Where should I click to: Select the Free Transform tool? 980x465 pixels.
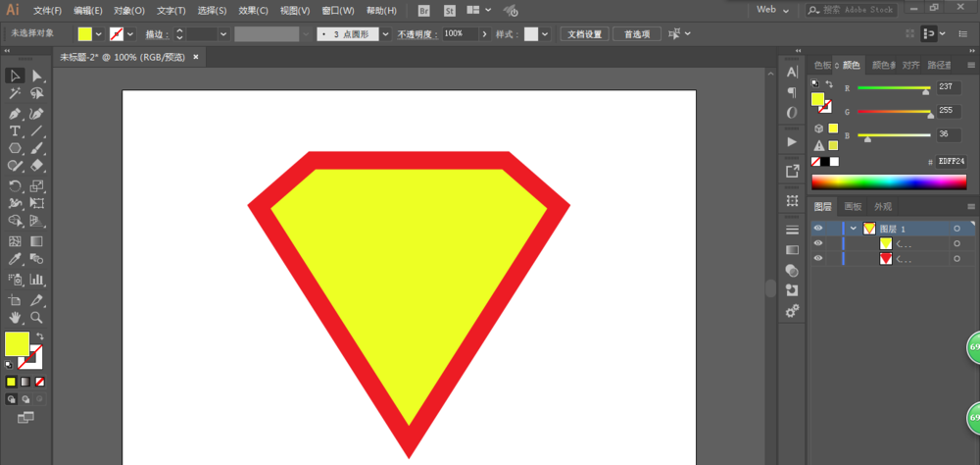[37, 203]
